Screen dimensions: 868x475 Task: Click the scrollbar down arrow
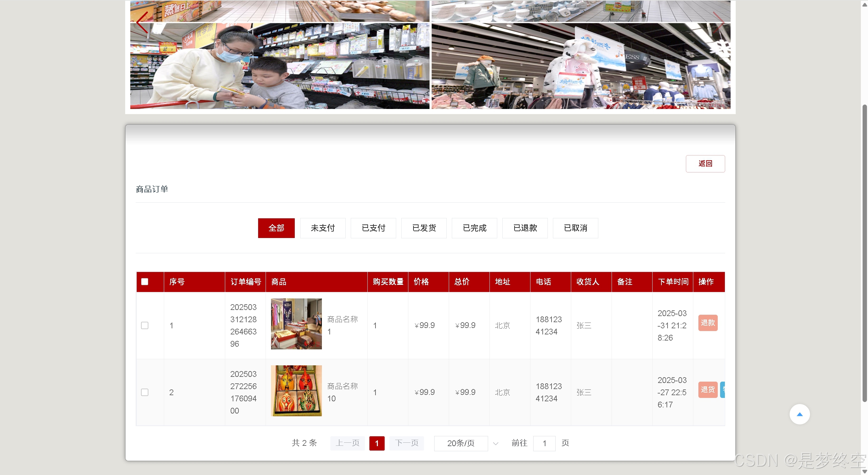point(864,472)
